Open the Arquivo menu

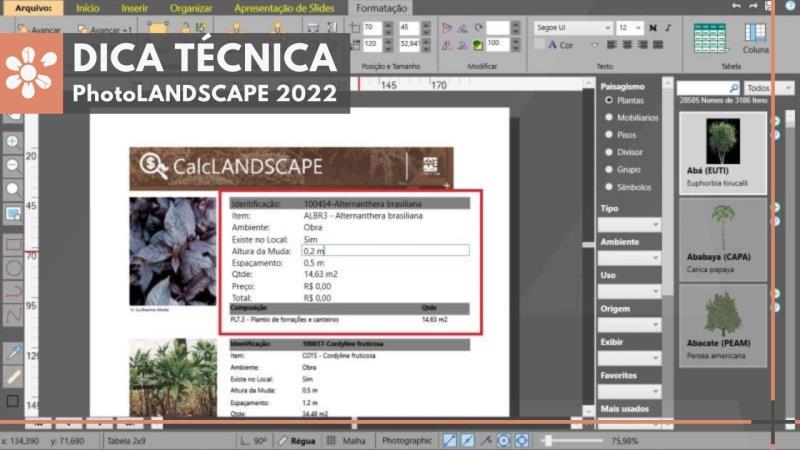pos(33,8)
